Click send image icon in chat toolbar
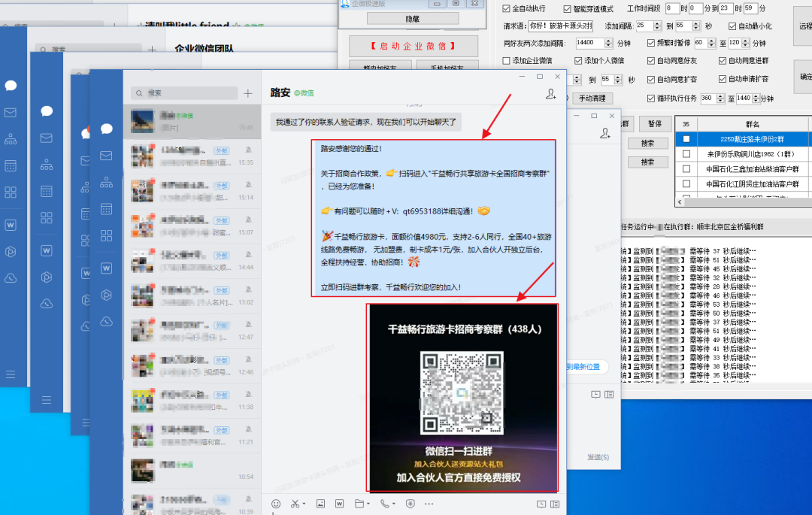This screenshot has height=515, width=812. click(x=320, y=504)
